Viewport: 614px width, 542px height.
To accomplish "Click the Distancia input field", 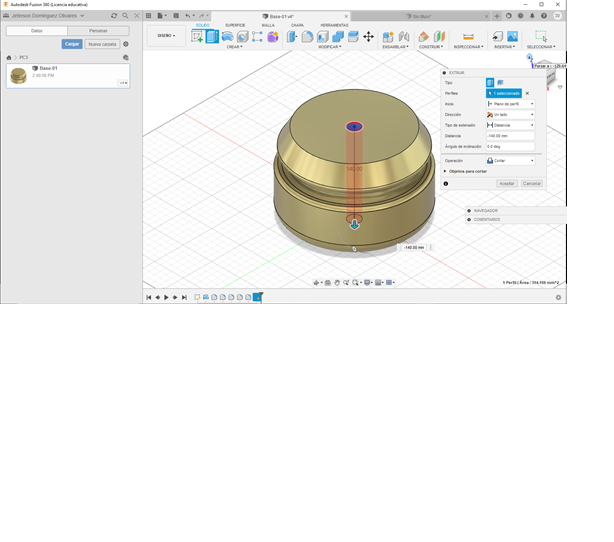I will pyautogui.click(x=510, y=136).
